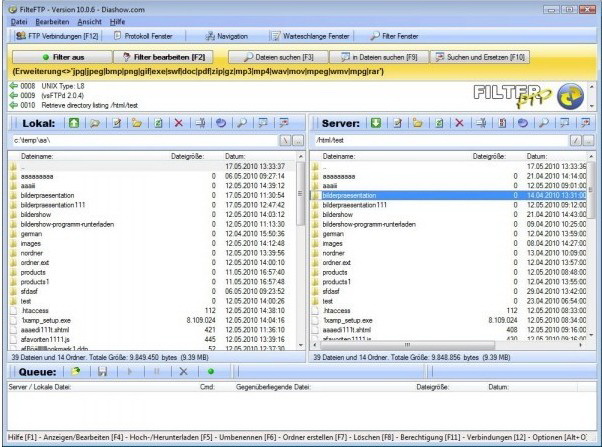Click the green download arrow in Server toolbar

(x=375, y=123)
